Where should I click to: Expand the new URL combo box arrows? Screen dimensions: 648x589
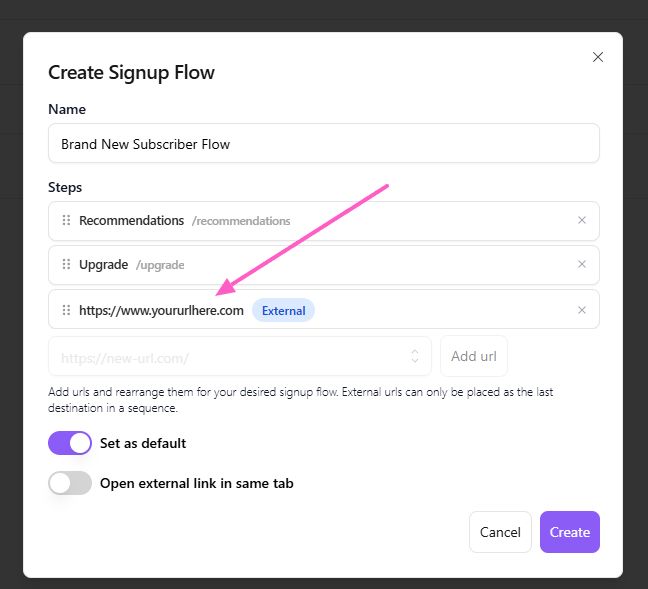point(415,356)
